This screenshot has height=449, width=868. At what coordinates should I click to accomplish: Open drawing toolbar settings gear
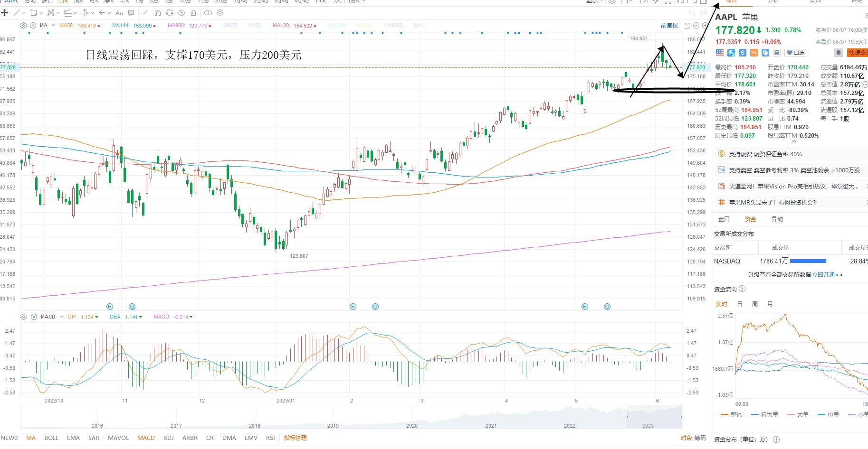coord(220,13)
